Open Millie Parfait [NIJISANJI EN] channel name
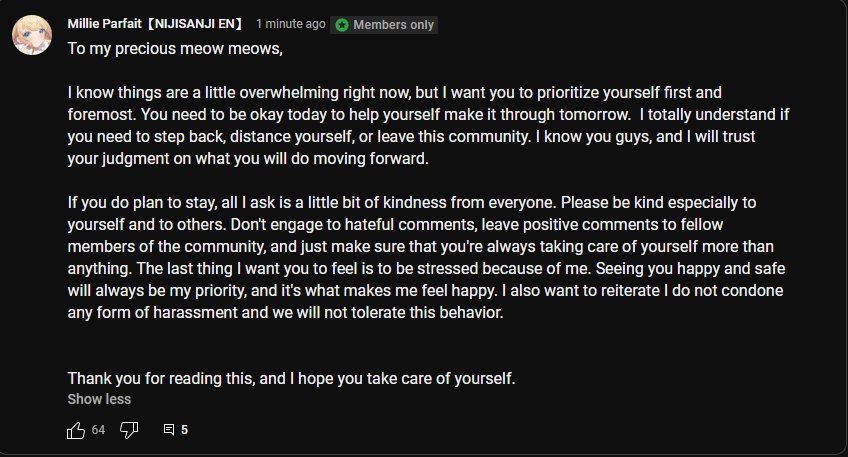This screenshot has width=848, height=457. 155,24
